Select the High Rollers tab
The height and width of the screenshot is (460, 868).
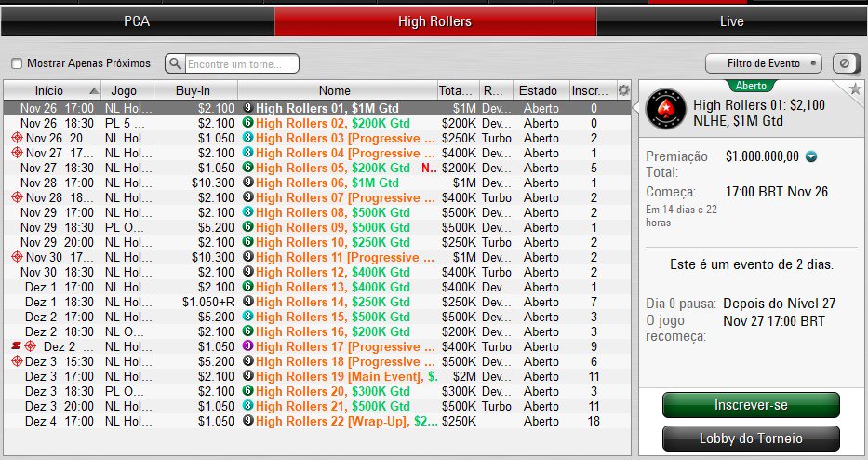tap(435, 21)
